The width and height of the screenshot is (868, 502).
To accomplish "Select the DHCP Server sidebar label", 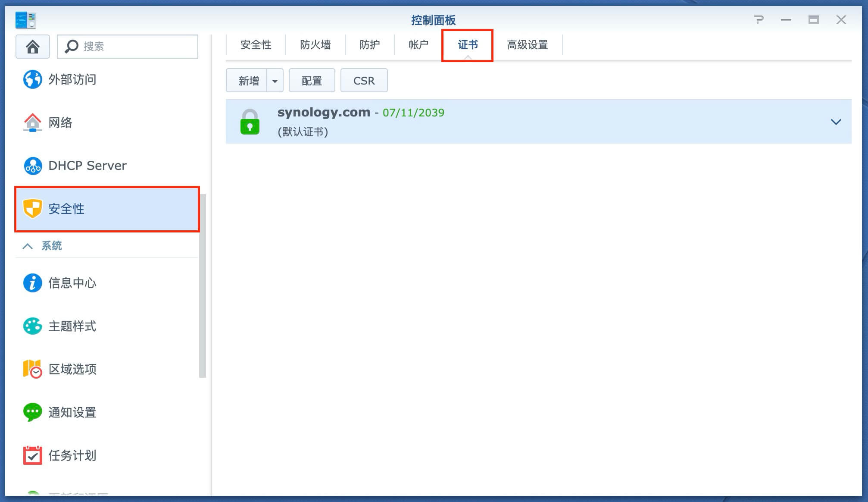I will click(87, 166).
